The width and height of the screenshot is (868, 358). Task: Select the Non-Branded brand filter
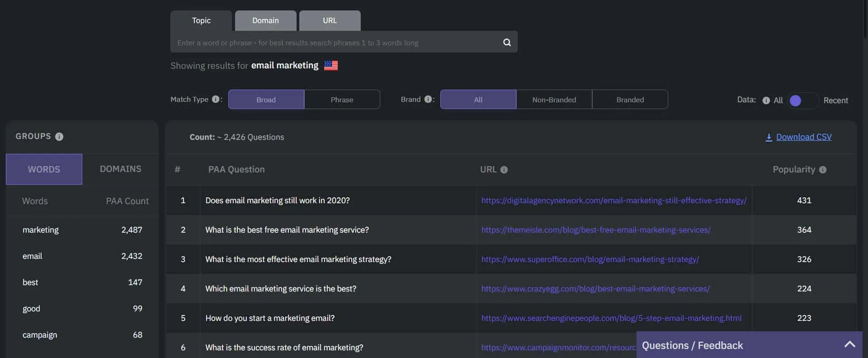pyautogui.click(x=554, y=100)
